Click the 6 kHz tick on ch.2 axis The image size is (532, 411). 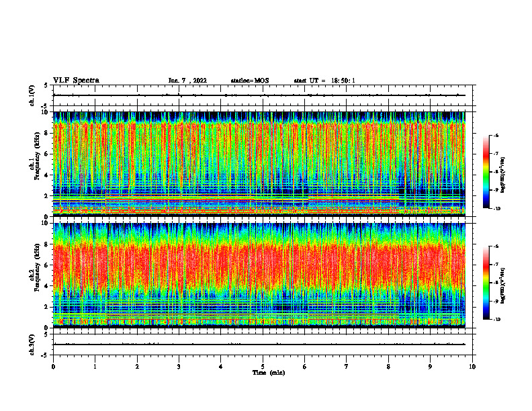(x=47, y=265)
